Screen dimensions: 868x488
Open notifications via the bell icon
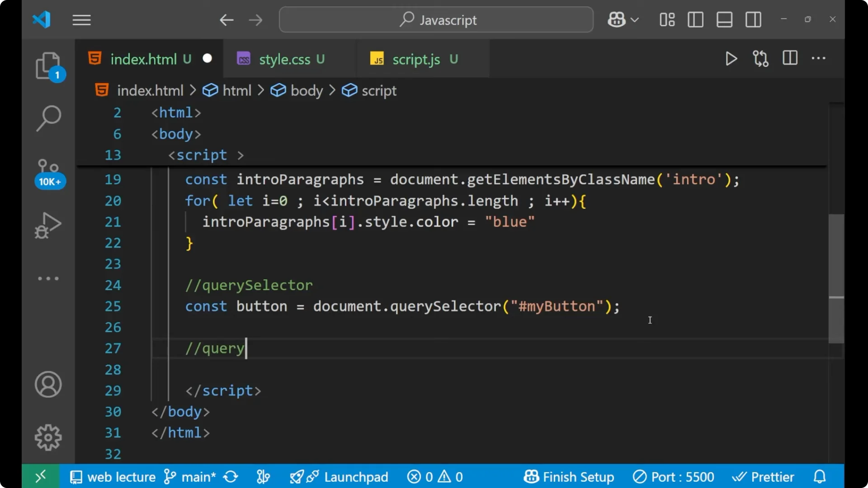(819, 476)
